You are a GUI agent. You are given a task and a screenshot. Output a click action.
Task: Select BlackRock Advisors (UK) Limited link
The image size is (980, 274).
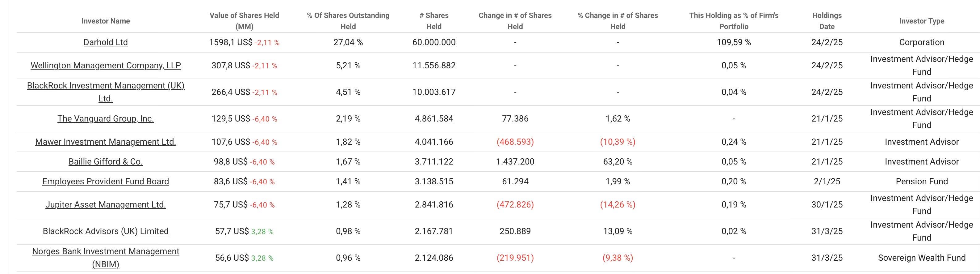click(105, 231)
